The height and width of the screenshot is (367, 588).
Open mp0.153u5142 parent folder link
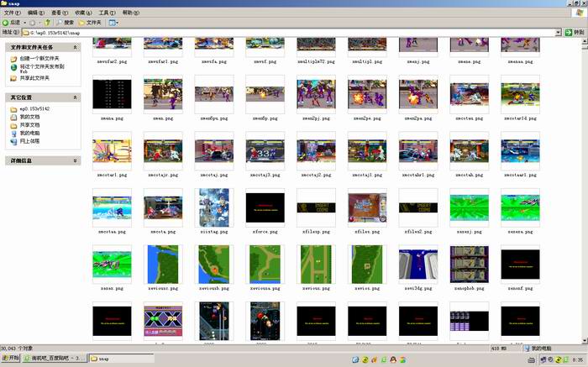coord(34,108)
